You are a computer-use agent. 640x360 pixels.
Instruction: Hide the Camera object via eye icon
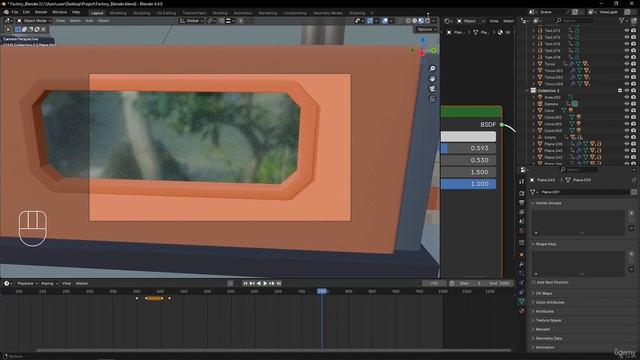[x=627, y=104]
